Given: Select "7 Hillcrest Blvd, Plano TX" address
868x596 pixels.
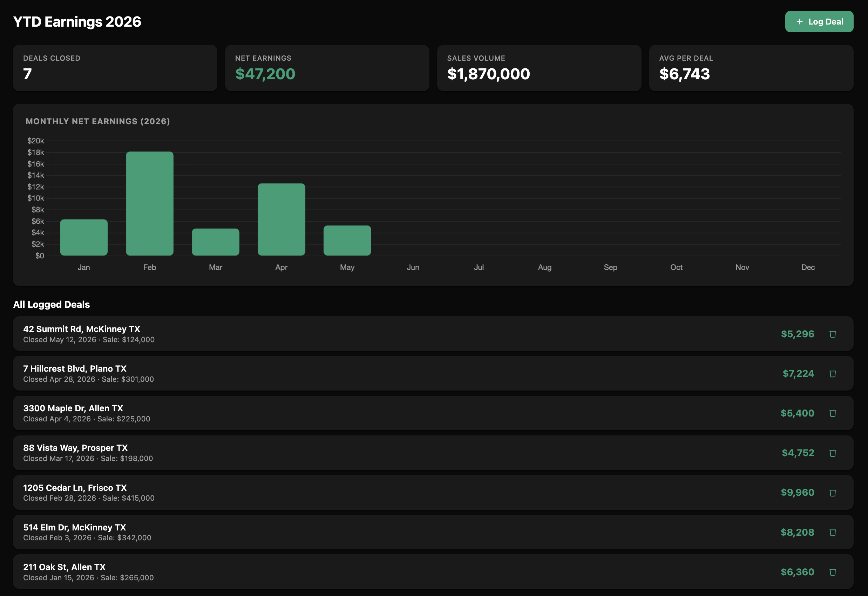Looking at the screenshot, I should pos(75,368).
